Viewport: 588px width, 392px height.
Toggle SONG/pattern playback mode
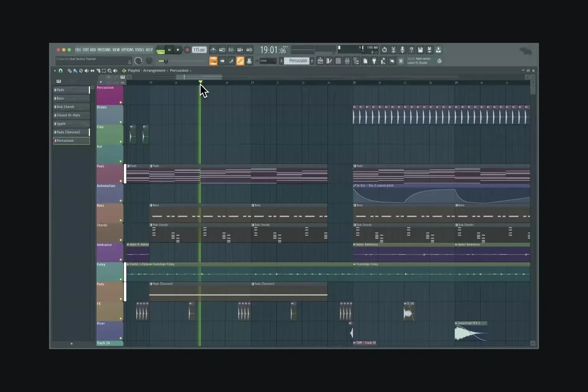coord(161,50)
